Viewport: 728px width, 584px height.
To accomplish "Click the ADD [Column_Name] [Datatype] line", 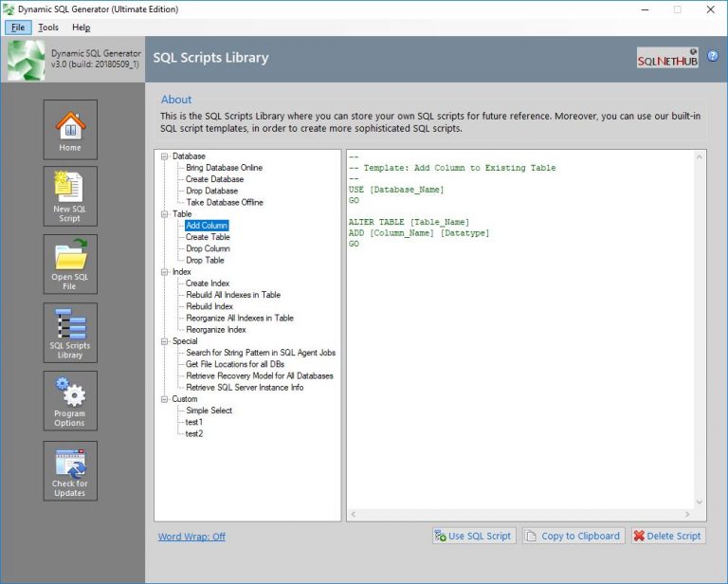I will click(x=419, y=233).
